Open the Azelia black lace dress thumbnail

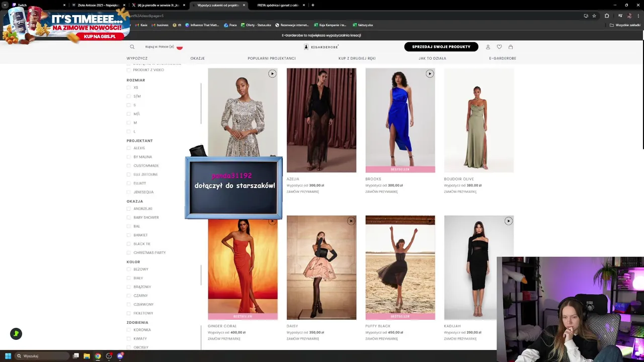(x=321, y=120)
